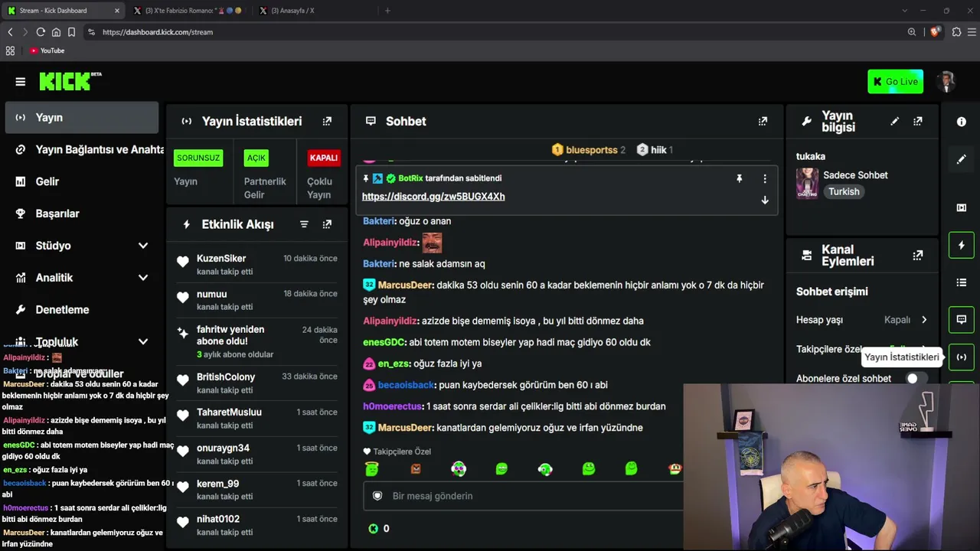Click MarcusDeer username in the Sohbet chat
Viewport: 980px width, 551px height.
coord(406,285)
